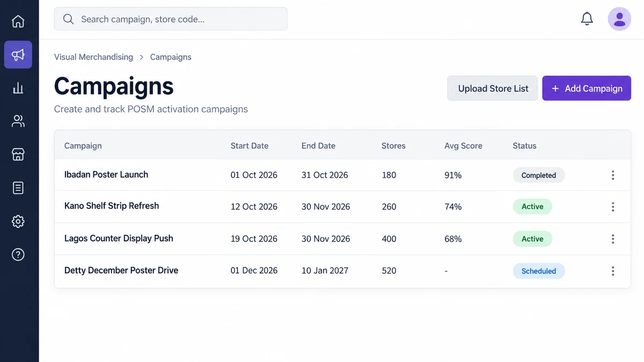Select the 01 Oct 2026 start date
644x362 pixels.
254,175
